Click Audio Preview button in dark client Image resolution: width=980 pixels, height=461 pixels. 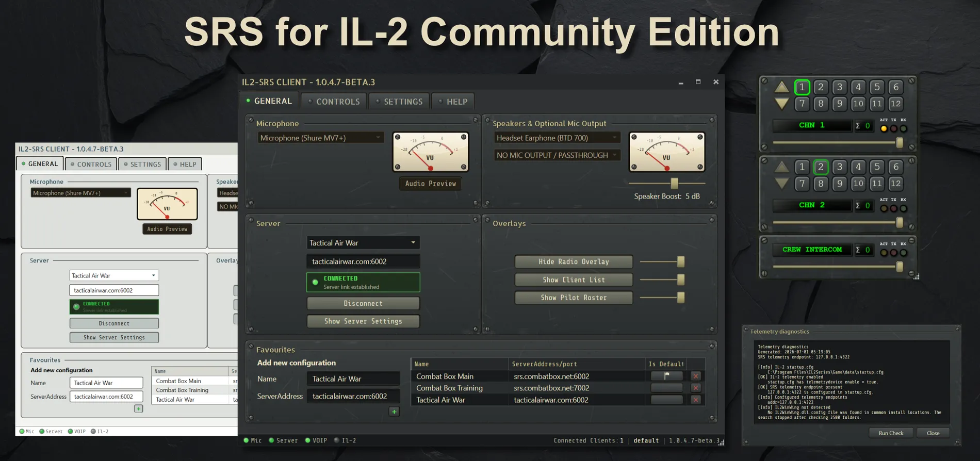pos(431,184)
